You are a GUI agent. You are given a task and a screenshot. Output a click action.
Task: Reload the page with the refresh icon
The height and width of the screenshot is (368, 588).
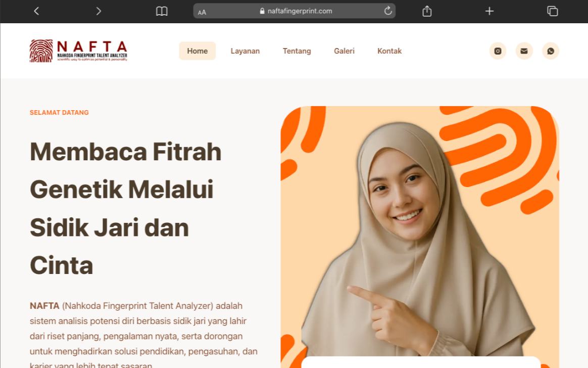pyautogui.click(x=388, y=11)
